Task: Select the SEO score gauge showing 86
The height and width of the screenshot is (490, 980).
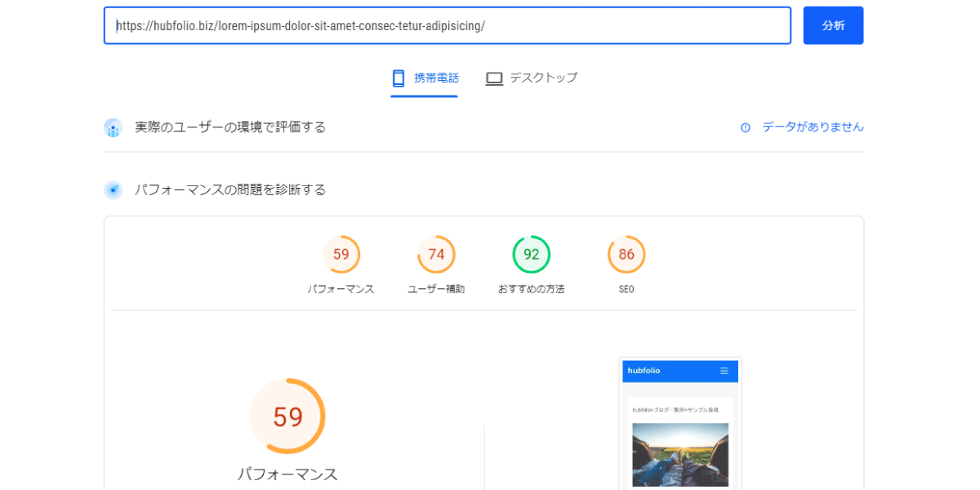Action: coord(626,255)
